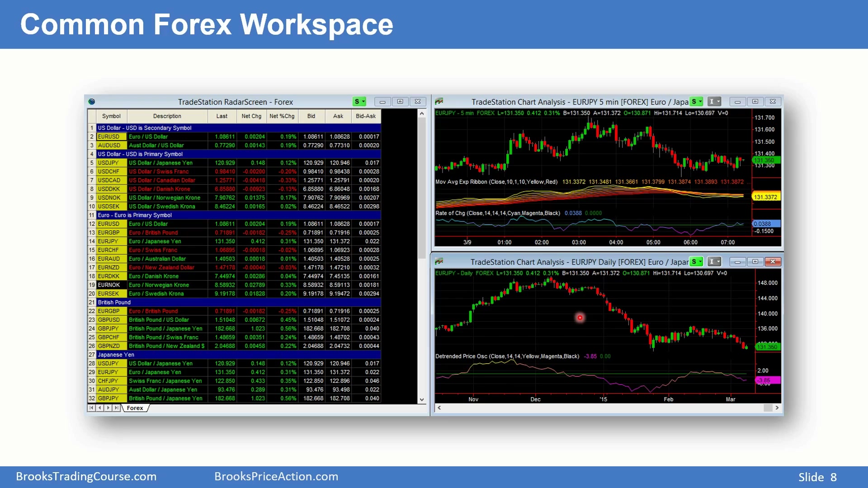Click the 'Rate of Chg' indicator label

pos(498,213)
